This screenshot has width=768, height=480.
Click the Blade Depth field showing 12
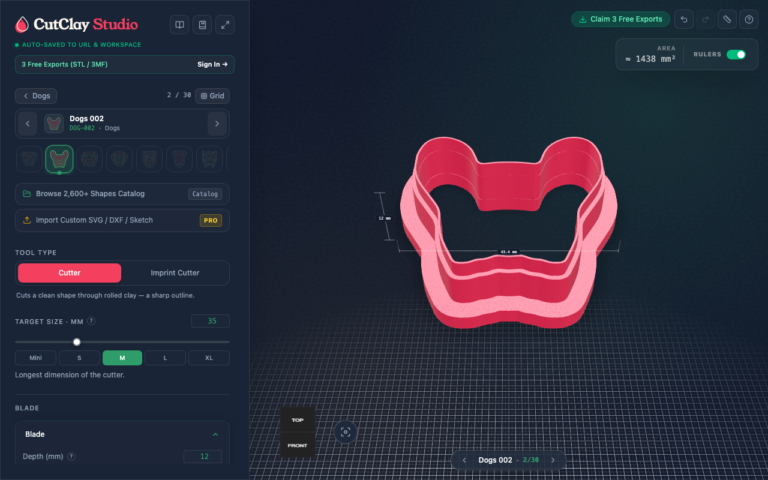pos(203,456)
